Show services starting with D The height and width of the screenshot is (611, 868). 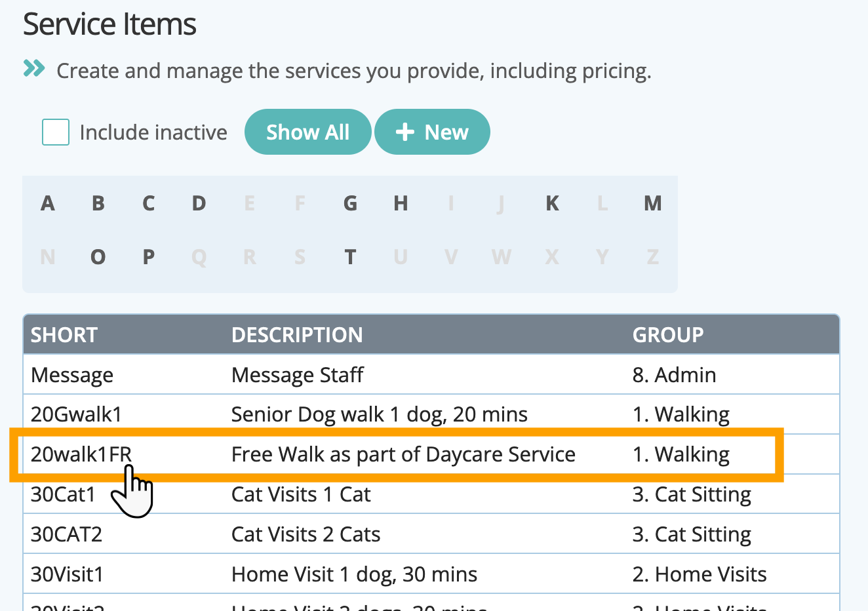point(199,204)
